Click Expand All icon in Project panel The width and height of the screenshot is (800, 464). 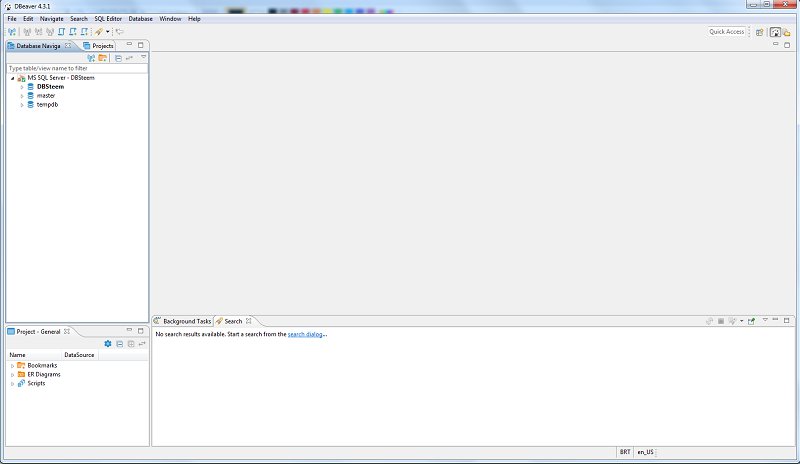click(131, 344)
